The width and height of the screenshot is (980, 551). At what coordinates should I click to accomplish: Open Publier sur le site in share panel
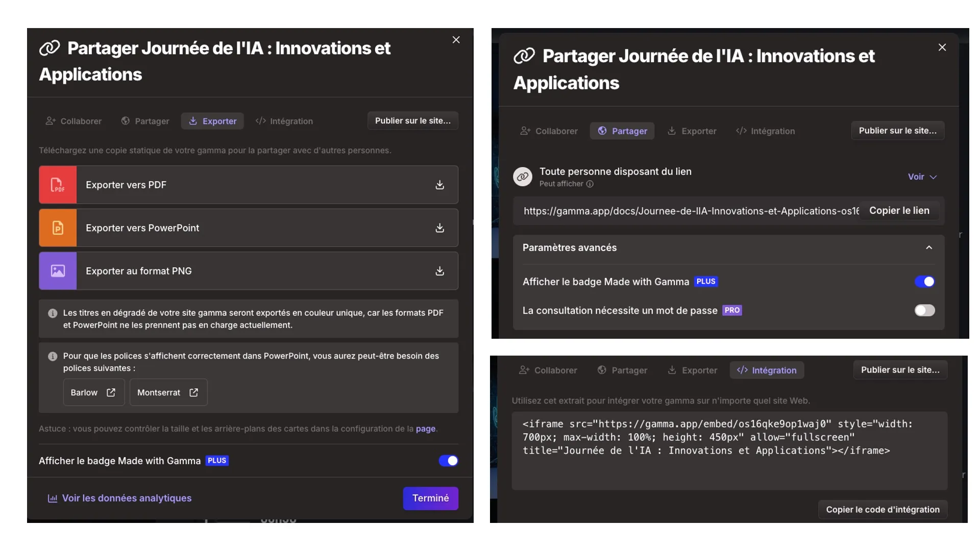coord(897,131)
